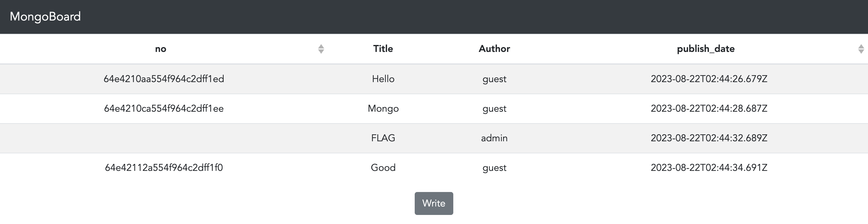This screenshot has height=224, width=868.
Task: Click the MongoBoard brand link
Action: [45, 17]
